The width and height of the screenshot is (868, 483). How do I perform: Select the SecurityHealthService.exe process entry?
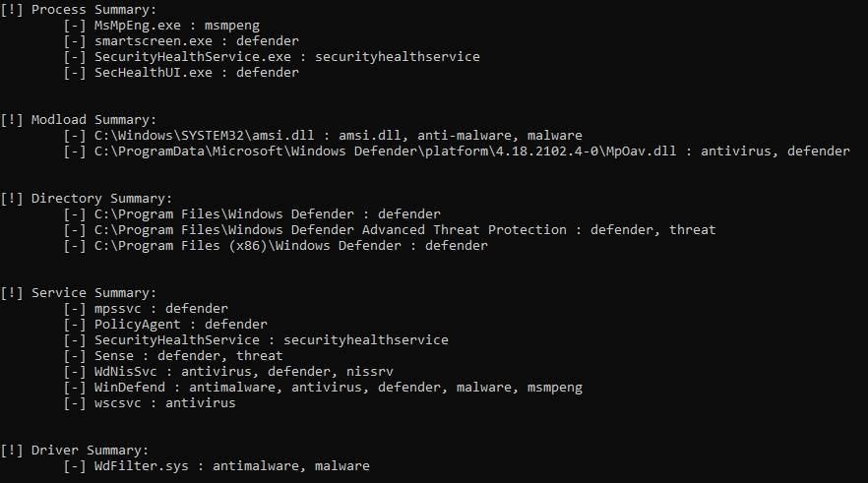(x=286, y=57)
